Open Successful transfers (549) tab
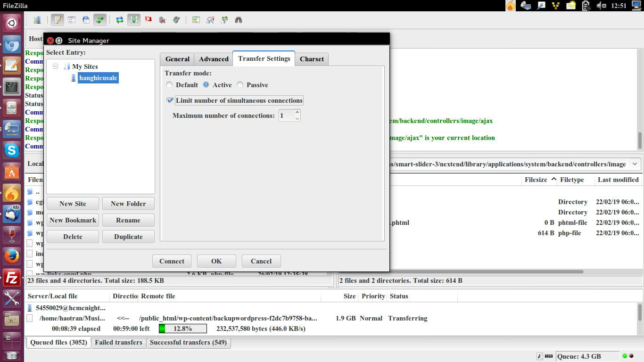 tap(189, 343)
